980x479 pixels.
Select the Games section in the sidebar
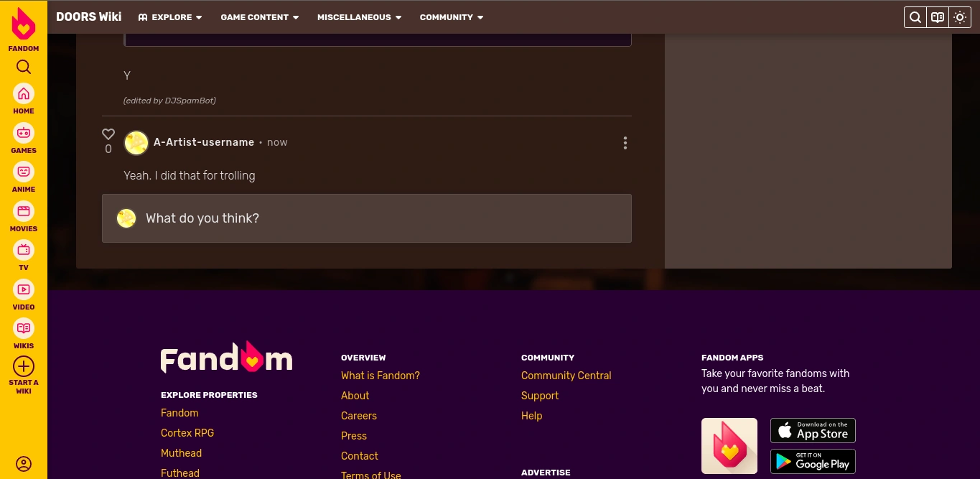(24, 133)
